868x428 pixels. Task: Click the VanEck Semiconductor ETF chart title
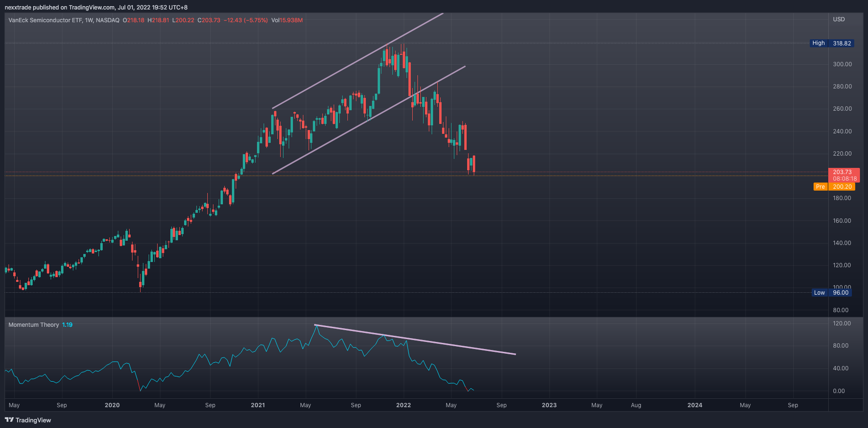point(64,20)
